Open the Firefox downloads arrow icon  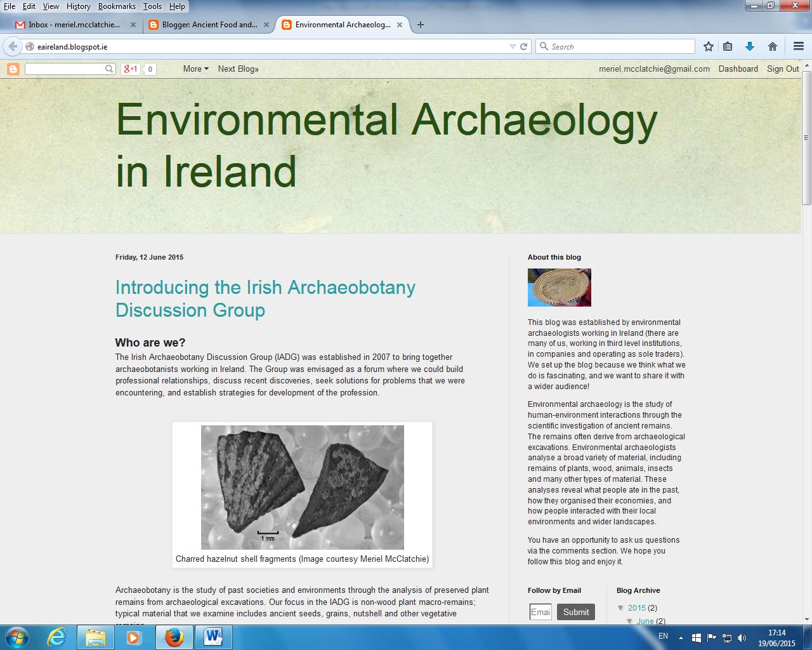coord(750,46)
